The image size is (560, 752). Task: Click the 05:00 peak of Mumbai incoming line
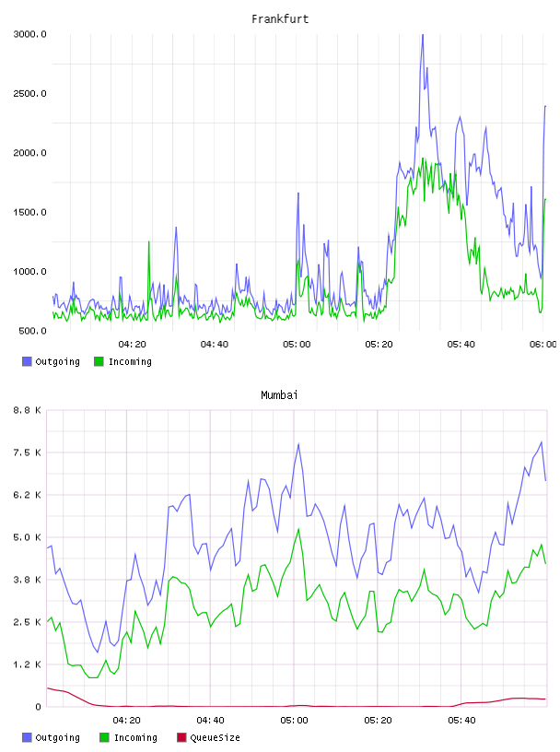298,530
